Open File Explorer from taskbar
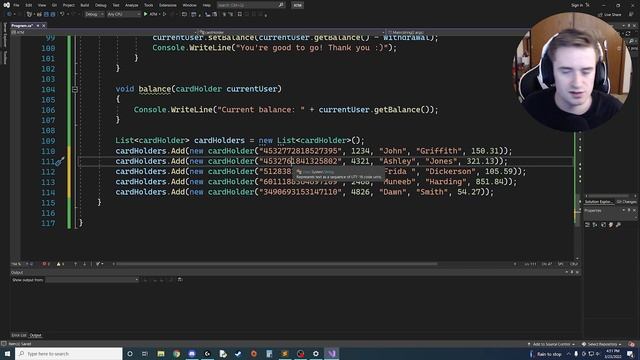640x360 pixels. coord(161,353)
